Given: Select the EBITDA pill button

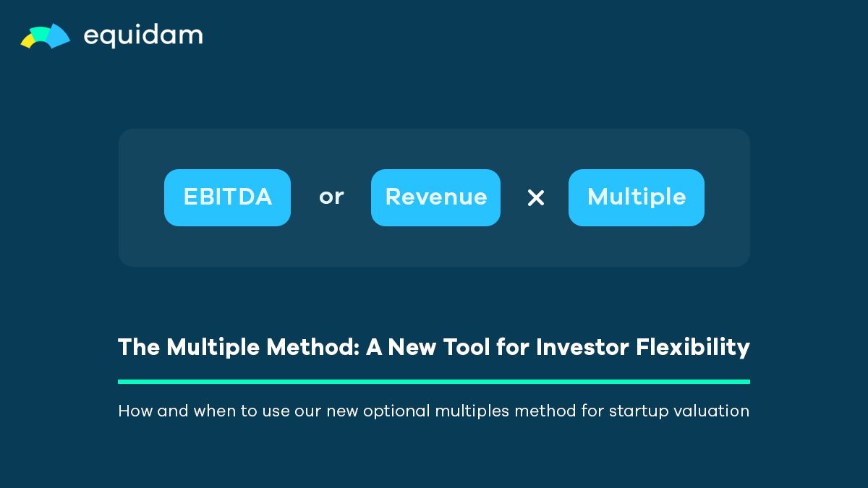Looking at the screenshot, I should [227, 197].
